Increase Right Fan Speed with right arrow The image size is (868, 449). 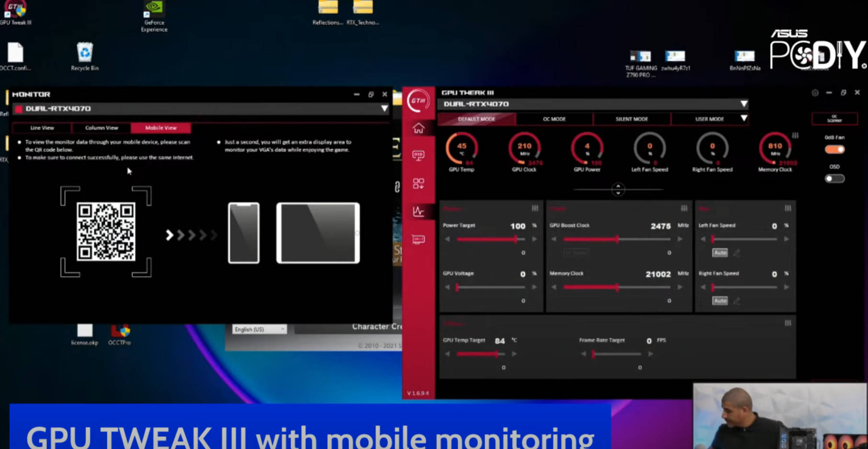pyautogui.click(x=787, y=287)
